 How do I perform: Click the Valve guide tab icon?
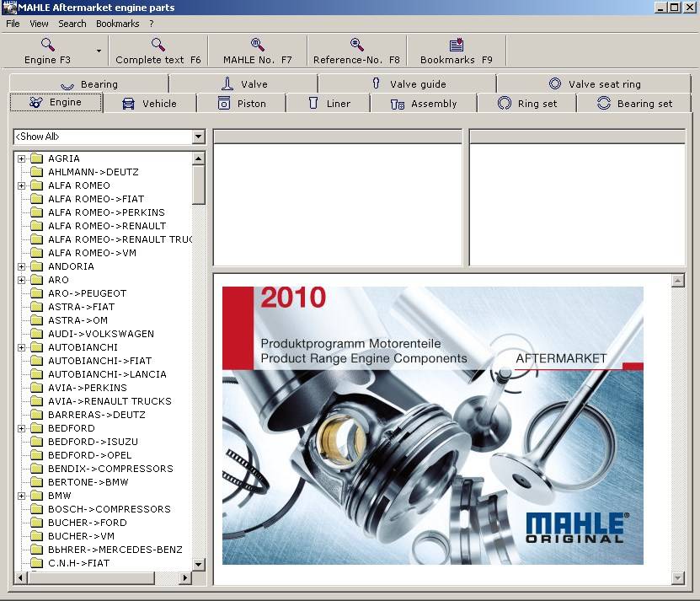click(x=376, y=83)
